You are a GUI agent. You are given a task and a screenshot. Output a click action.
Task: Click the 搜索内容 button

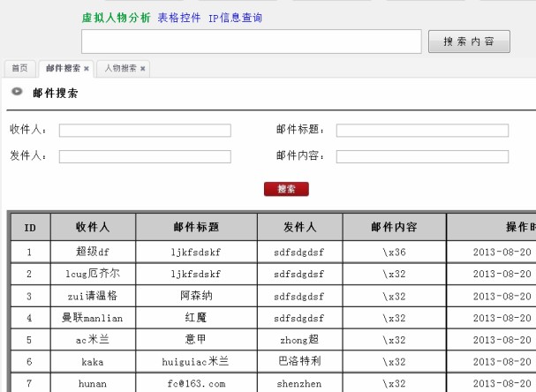tap(469, 41)
